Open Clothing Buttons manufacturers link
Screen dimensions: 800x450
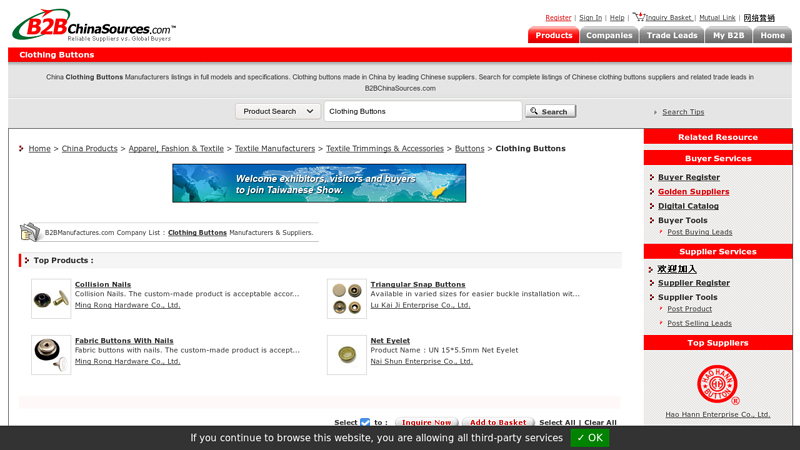coord(197,233)
